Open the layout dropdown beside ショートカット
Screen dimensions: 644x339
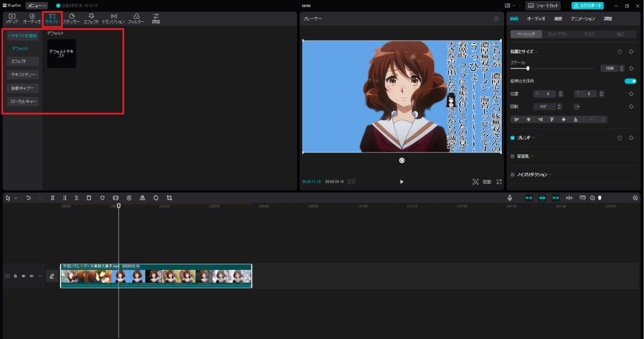coord(509,6)
